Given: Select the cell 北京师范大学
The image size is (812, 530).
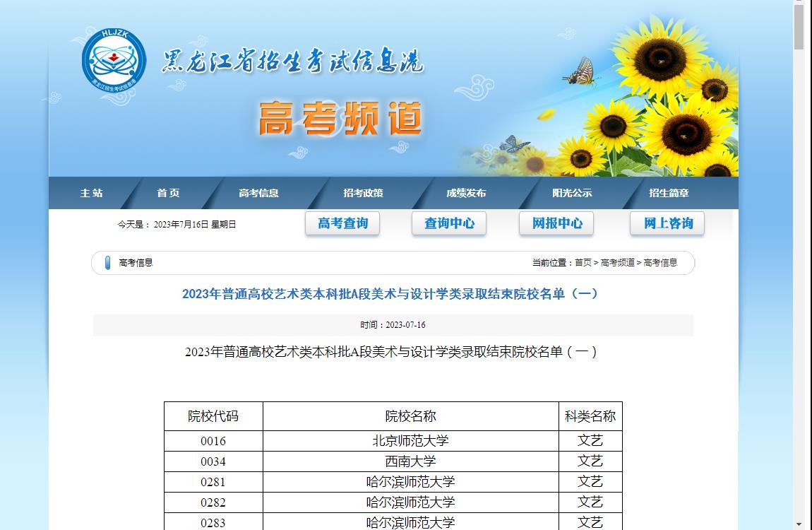Looking at the screenshot, I should pos(411,441).
